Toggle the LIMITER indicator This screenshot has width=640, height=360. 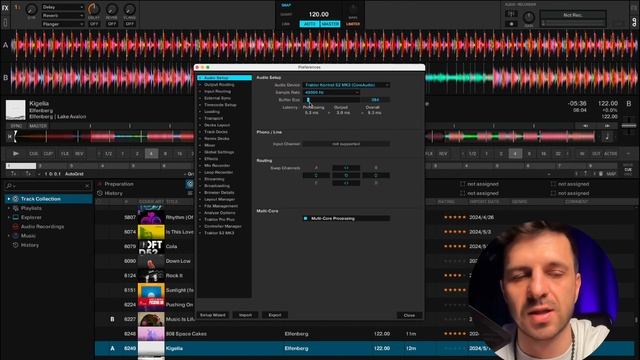(x=353, y=24)
